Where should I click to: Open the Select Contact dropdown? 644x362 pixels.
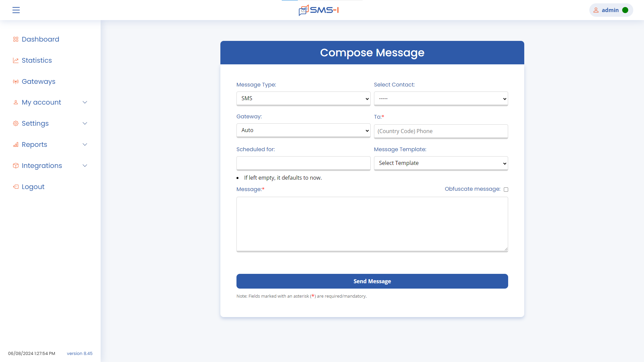click(x=441, y=99)
